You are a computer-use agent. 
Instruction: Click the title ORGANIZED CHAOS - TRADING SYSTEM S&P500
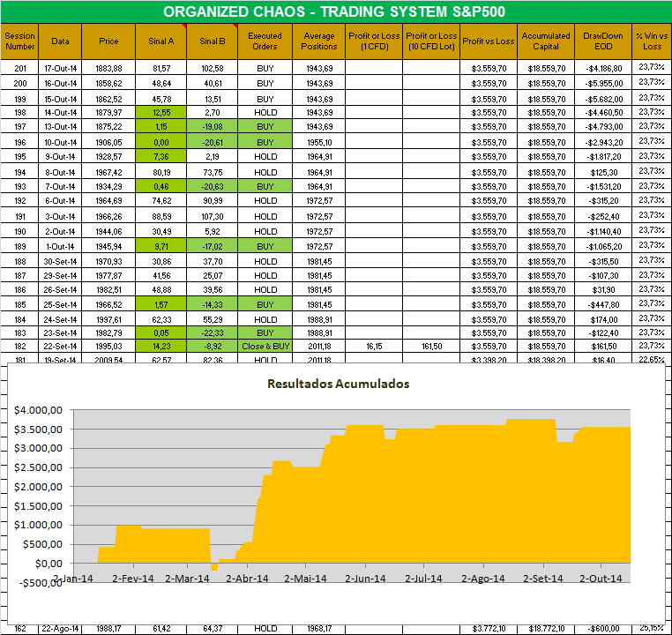point(334,11)
